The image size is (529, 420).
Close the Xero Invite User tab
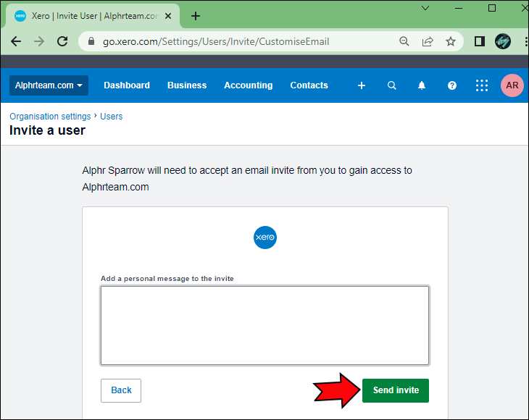point(168,16)
